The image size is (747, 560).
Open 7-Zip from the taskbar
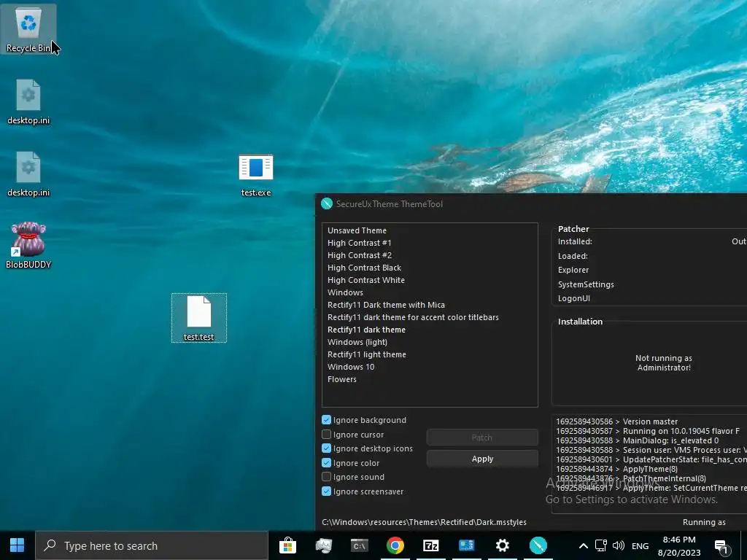[431, 545]
